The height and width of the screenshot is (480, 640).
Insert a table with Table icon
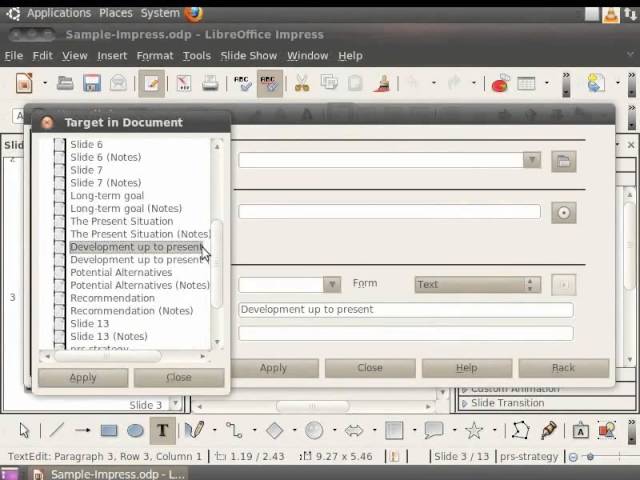click(526, 83)
